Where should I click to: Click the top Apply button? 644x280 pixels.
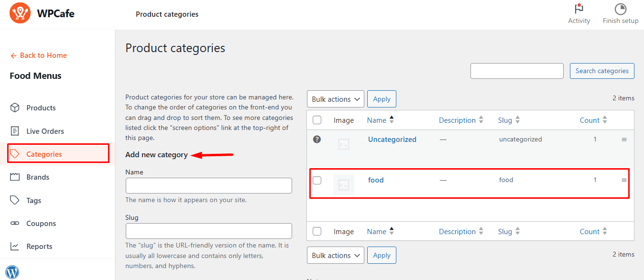[x=382, y=99]
